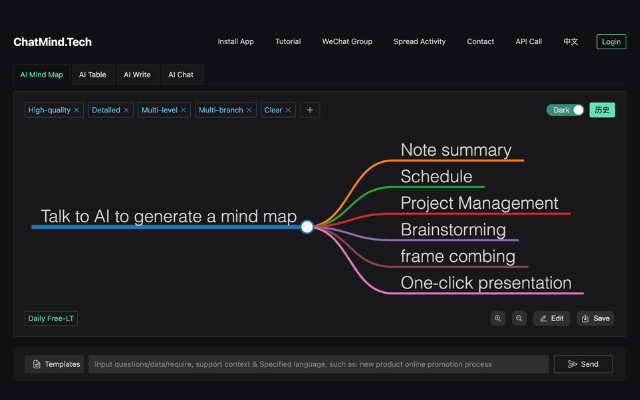The image size is (640, 400).
Task: Click the ChatMind.Tech logo
Action: tap(53, 42)
